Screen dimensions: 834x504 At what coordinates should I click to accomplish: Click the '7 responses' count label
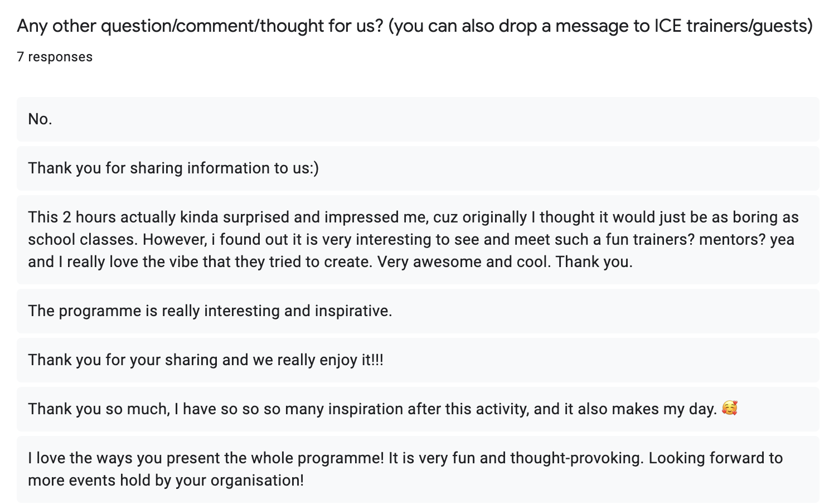(55, 57)
